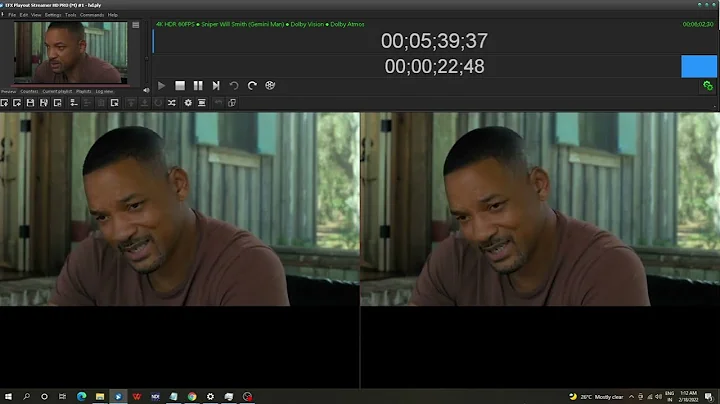Click the Save As double-floppy icon

coord(44,103)
